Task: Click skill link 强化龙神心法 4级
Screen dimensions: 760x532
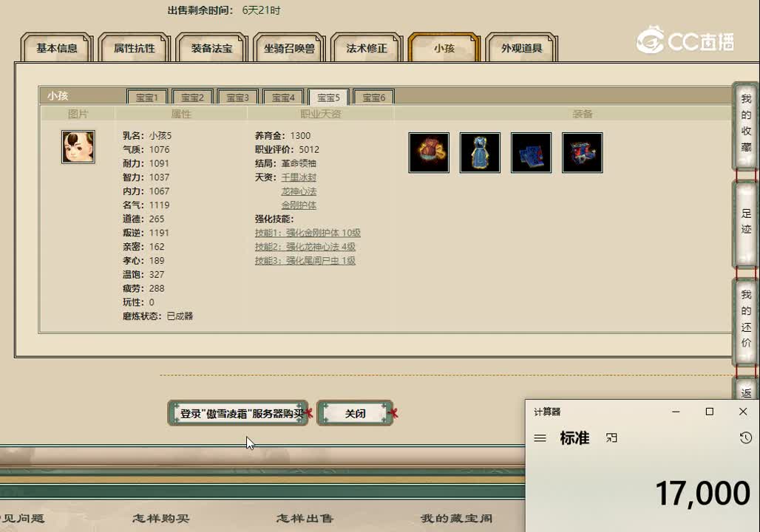Action: (305, 247)
